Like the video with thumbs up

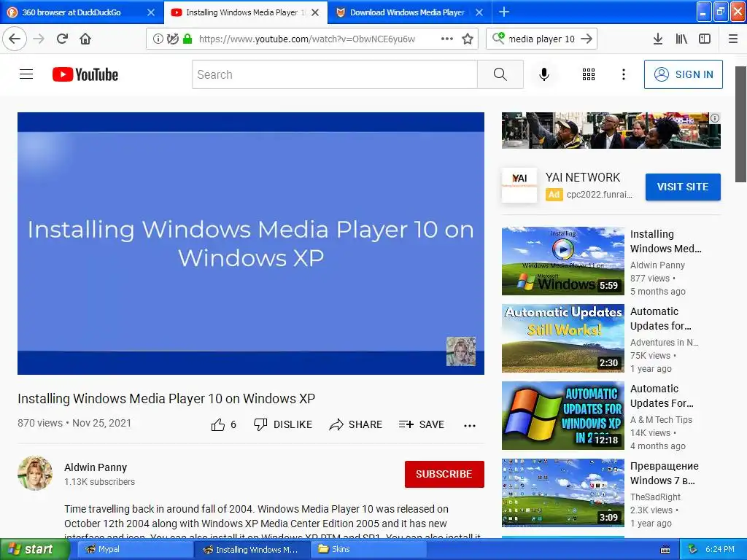coord(224,424)
